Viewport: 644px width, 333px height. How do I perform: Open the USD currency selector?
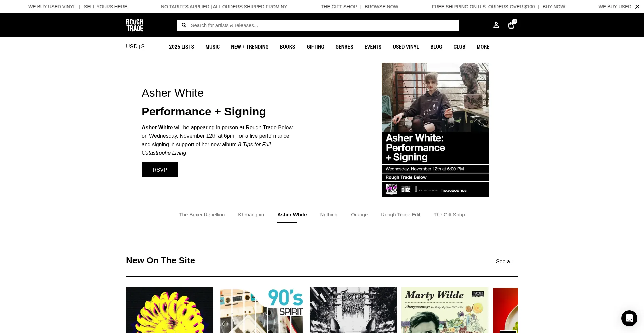135,47
